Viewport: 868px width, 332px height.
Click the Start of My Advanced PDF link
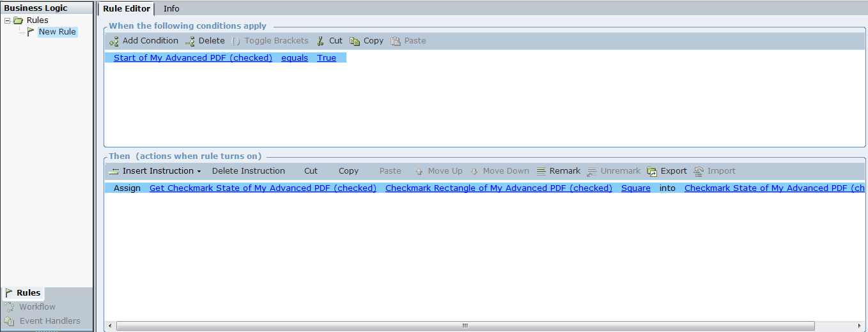click(x=192, y=58)
